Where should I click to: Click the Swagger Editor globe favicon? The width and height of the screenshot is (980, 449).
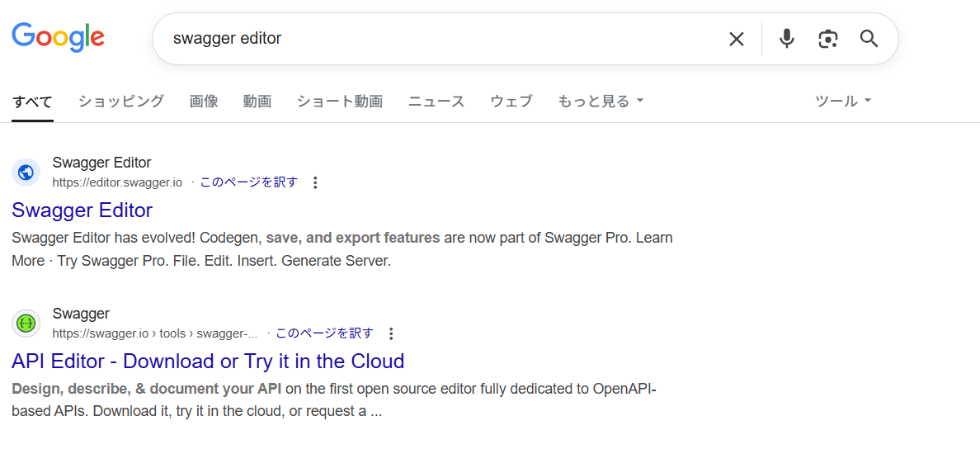(x=26, y=172)
